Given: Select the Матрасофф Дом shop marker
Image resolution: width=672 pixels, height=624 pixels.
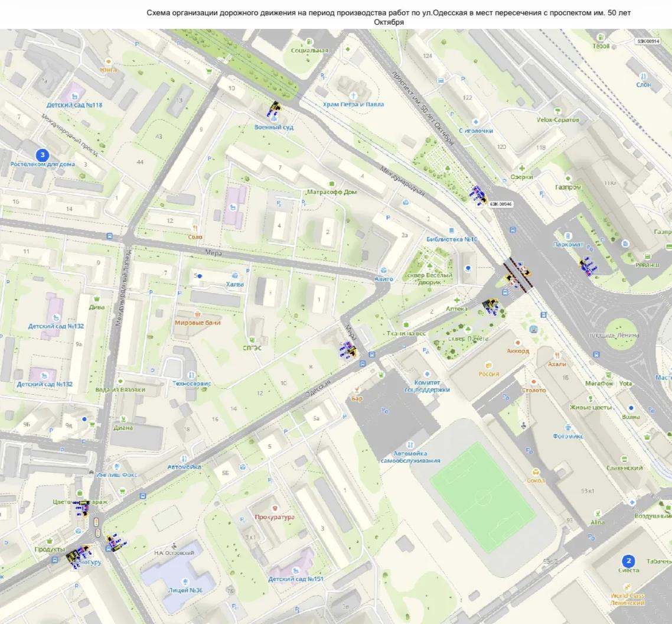Looking at the screenshot, I should click(x=331, y=184).
